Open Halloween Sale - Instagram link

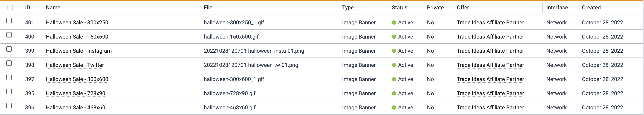(79, 51)
